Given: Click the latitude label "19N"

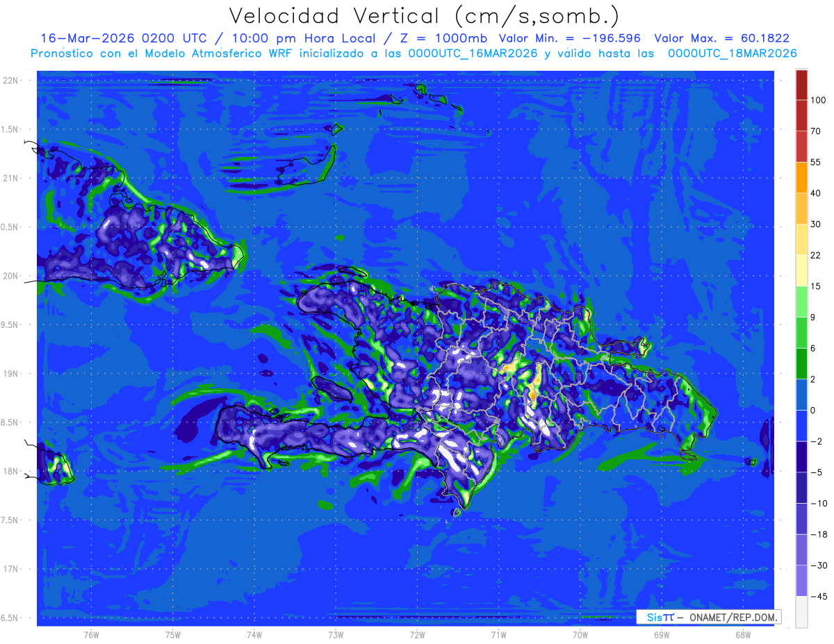Looking at the screenshot, I should click(11, 374).
